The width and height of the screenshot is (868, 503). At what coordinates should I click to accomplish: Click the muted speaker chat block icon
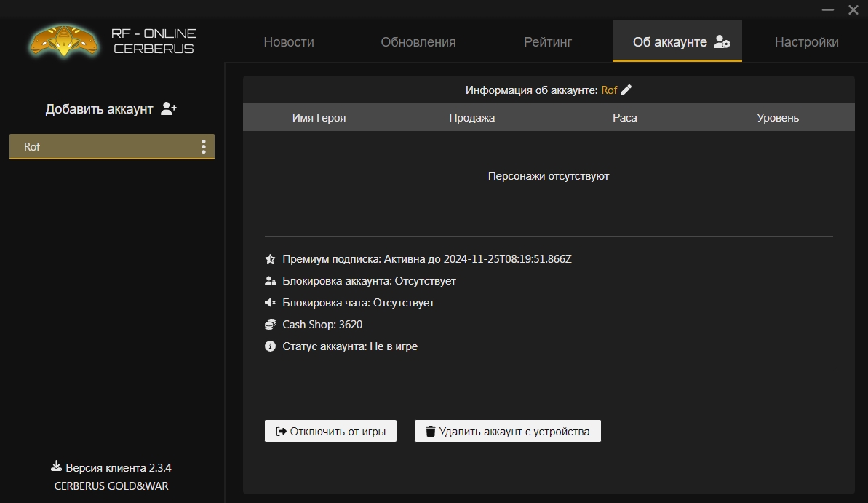coord(269,302)
